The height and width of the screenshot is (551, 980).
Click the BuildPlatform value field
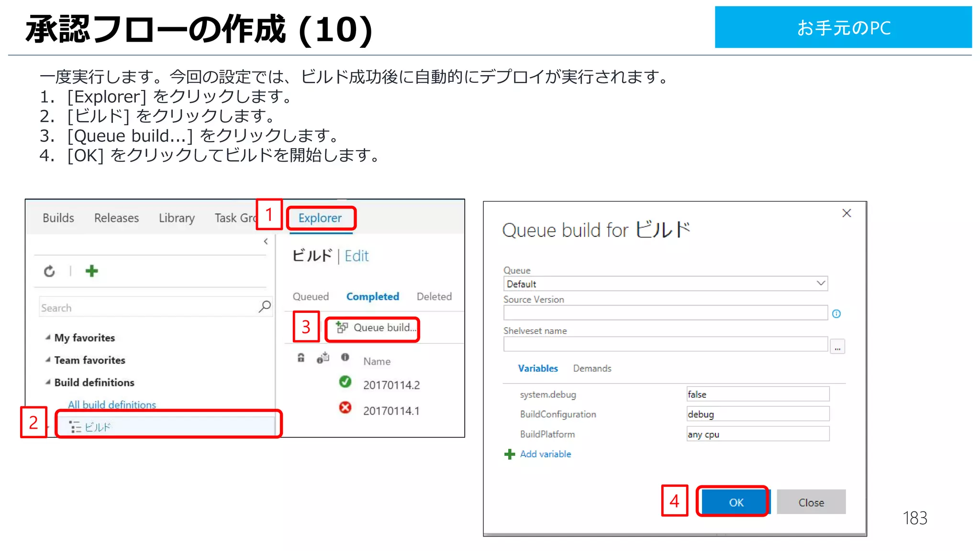[757, 434]
